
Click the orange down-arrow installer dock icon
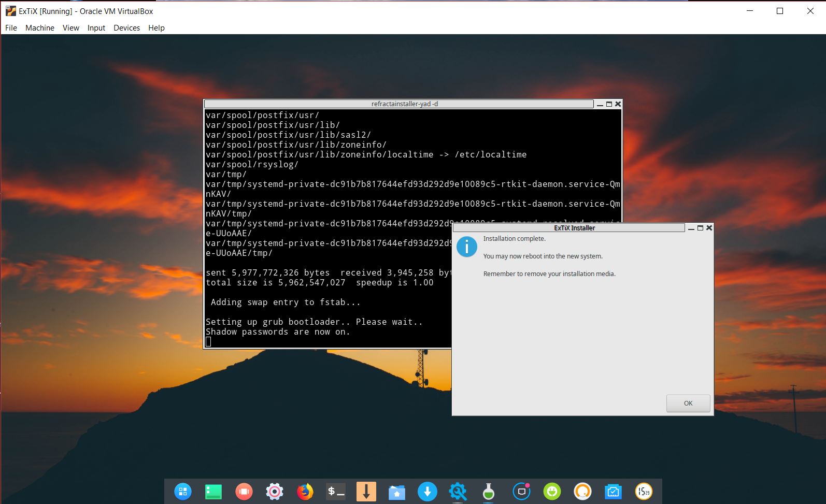tap(366, 492)
